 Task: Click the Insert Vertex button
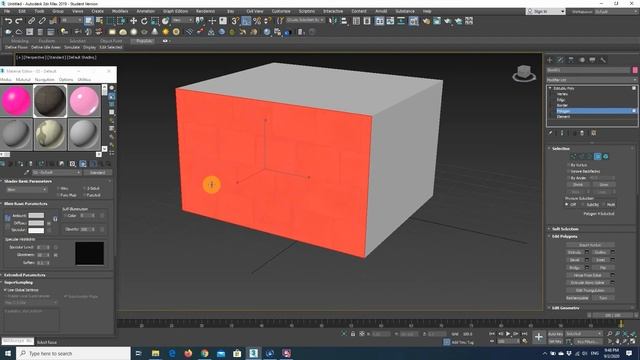(x=590, y=245)
